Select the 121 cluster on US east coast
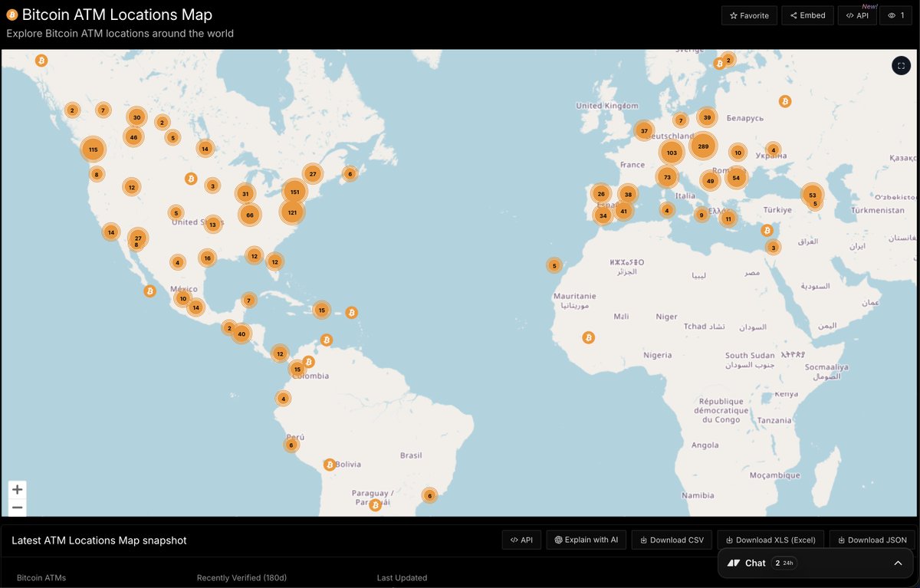 pos(292,211)
